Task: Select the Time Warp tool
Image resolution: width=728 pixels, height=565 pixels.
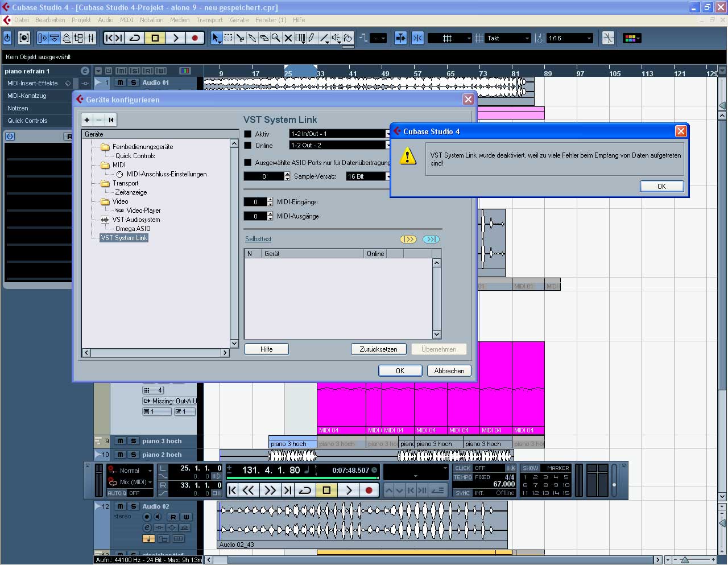Action: 300,38
